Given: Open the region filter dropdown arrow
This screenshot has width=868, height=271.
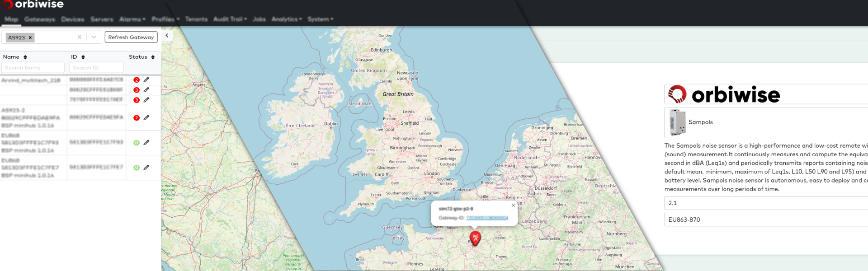Looking at the screenshot, I should pos(94,37).
